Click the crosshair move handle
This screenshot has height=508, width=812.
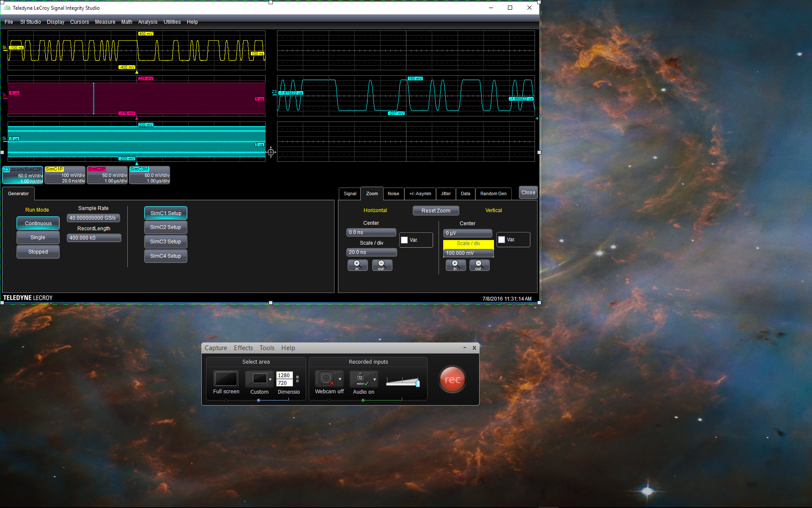271,152
